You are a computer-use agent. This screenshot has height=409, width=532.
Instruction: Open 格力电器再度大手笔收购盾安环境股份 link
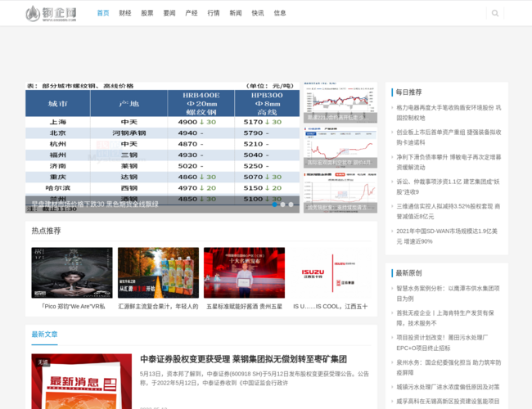pos(449,113)
